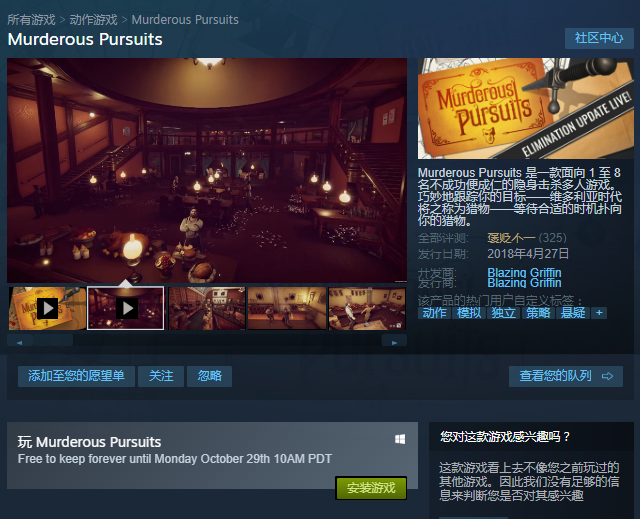The width and height of the screenshot is (640, 519).
Task: Select the fourth screenshot thumbnail
Action: 287,308
